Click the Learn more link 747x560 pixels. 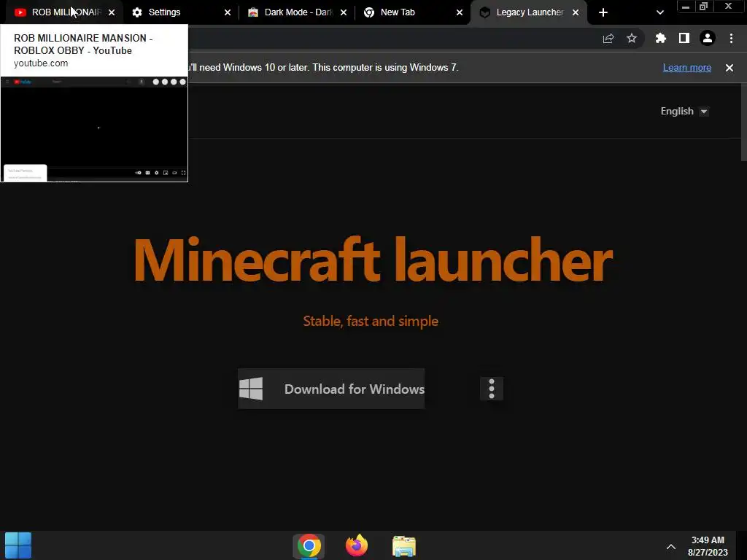point(687,68)
